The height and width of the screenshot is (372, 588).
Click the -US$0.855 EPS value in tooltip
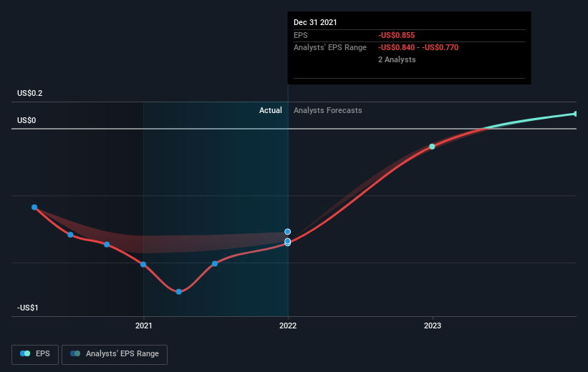[396, 35]
